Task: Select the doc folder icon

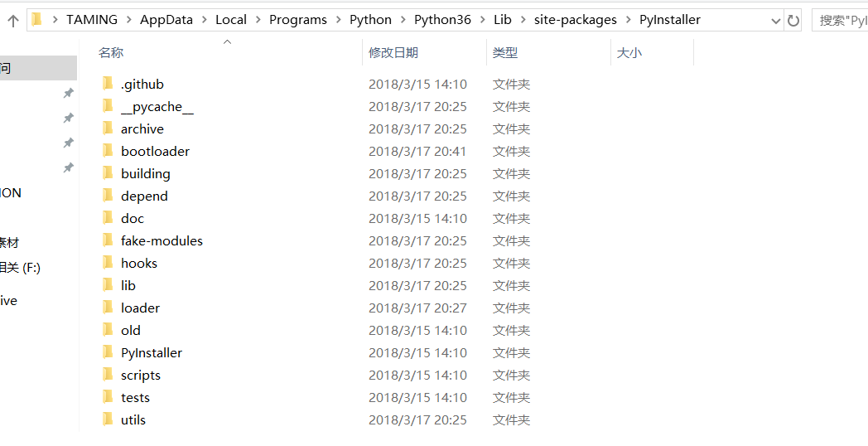Action: (108, 218)
